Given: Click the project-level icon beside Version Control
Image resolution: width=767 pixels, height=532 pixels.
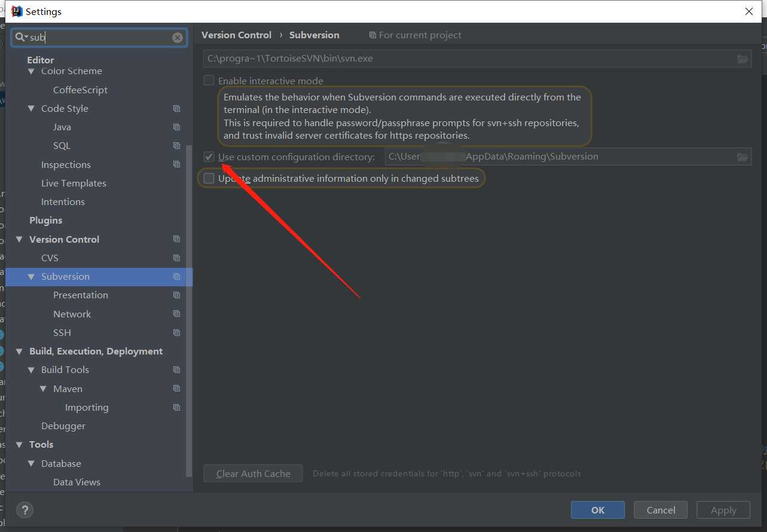Looking at the screenshot, I should [x=176, y=239].
